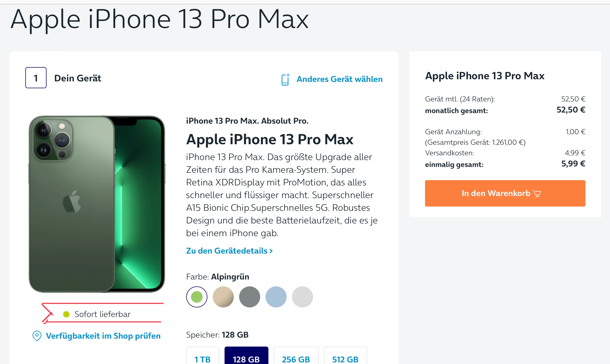Open Verfügbarkeit im Shop prüfen link

tap(103, 336)
